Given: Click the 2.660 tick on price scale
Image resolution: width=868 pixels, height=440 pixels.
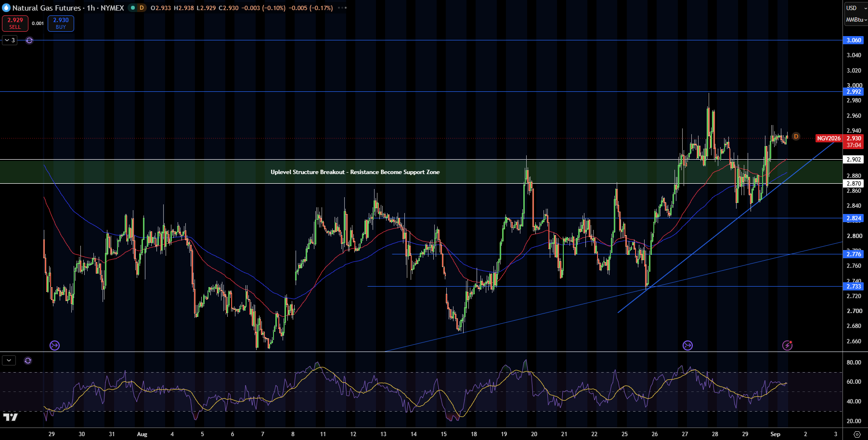Looking at the screenshot, I should tap(854, 341).
